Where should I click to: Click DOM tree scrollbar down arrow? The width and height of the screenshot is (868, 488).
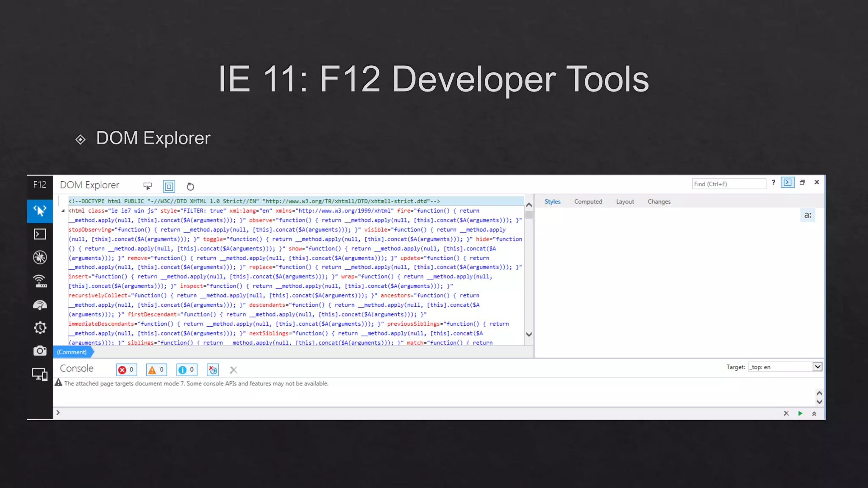529,334
